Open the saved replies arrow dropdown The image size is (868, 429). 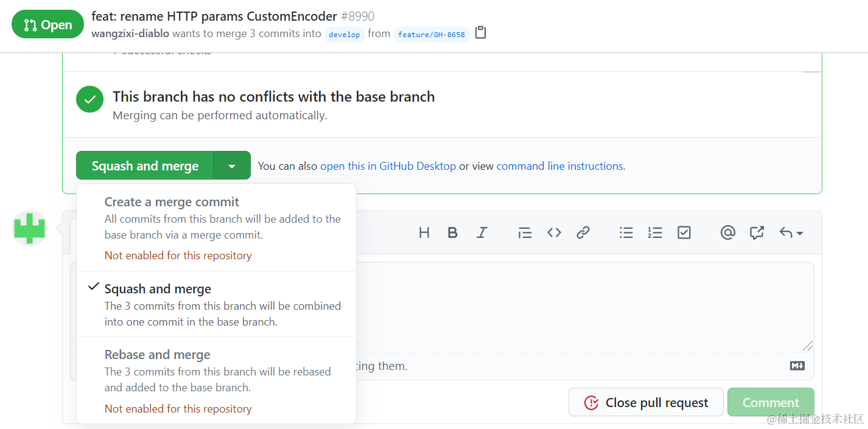pos(791,232)
